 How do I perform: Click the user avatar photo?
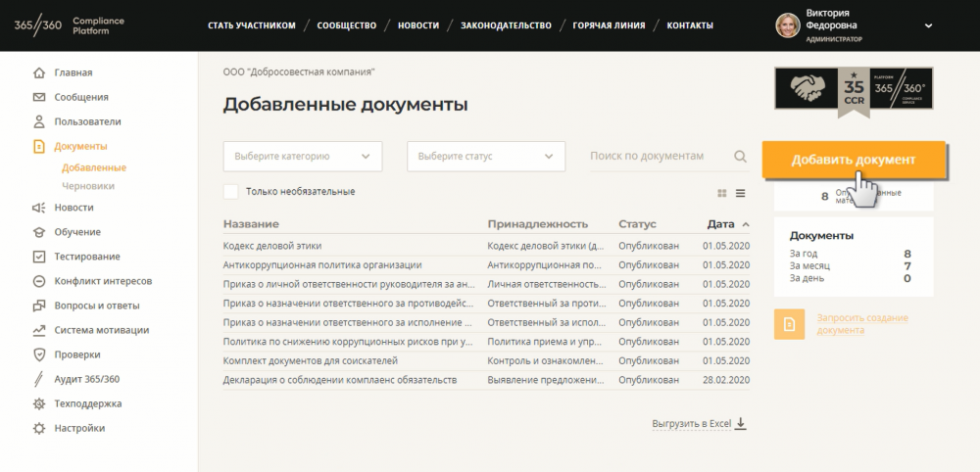click(788, 25)
